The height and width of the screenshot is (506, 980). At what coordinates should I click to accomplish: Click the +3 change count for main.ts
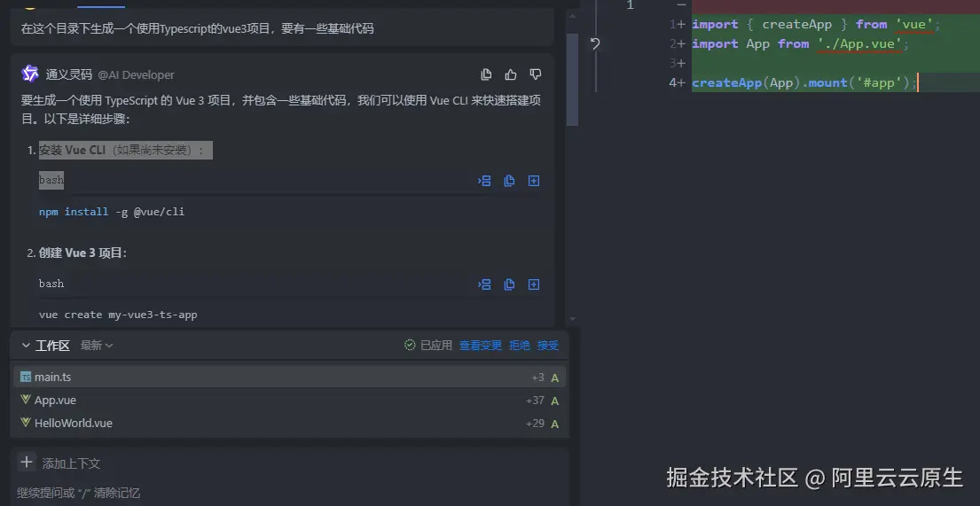(537, 378)
